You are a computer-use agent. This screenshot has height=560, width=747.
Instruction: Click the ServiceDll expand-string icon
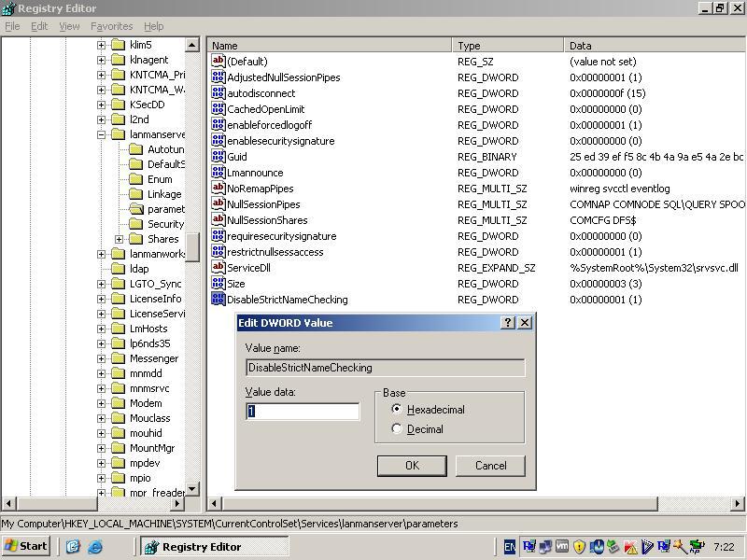click(218, 267)
